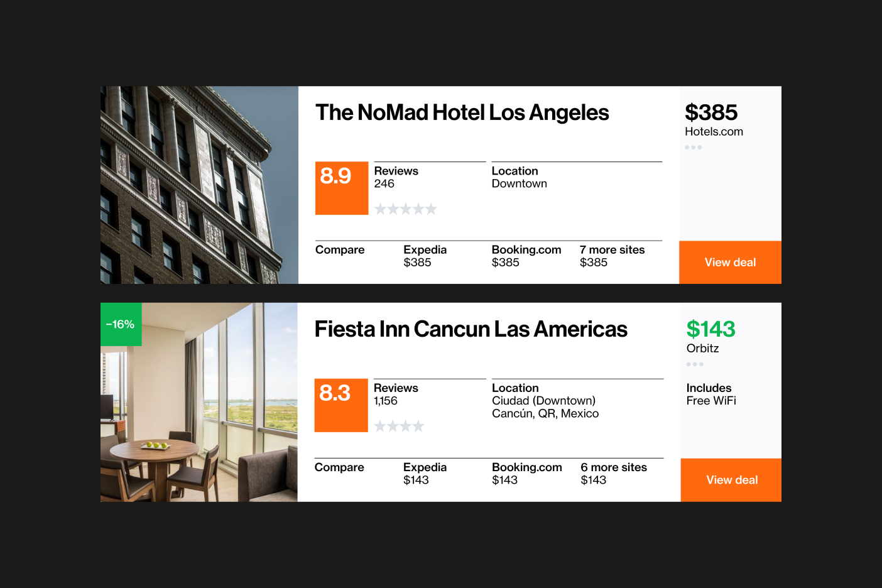This screenshot has height=588, width=882.
Task: Select Expedia $385 price option
Action: (x=425, y=256)
